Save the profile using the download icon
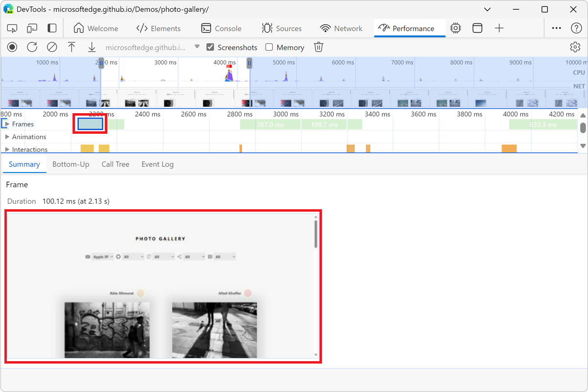This screenshot has width=588, height=392. coord(92,47)
